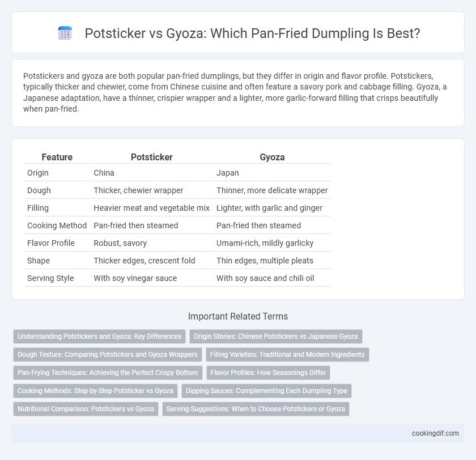Viewport: 476px width, 460px height.
Task: Select the Cooking Method row label
Action: (x=57, y=225)
